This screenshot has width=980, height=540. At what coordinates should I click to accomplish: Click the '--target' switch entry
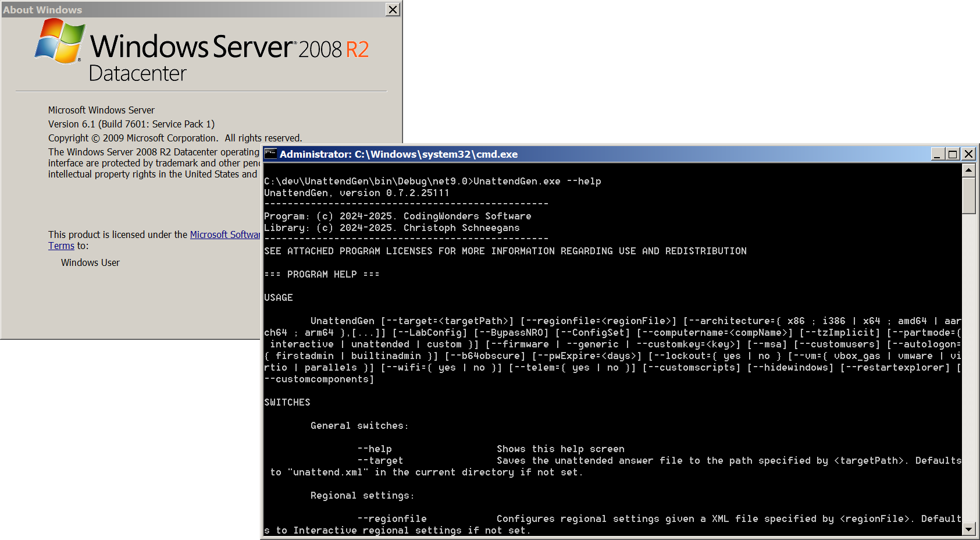tap(380, 461)
